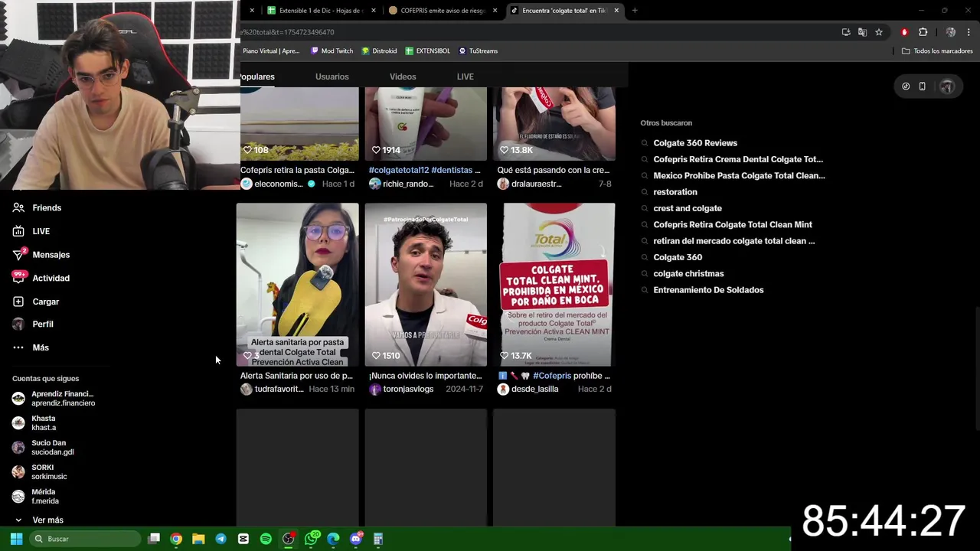Click the get-app phone icon

coord(923,86)
